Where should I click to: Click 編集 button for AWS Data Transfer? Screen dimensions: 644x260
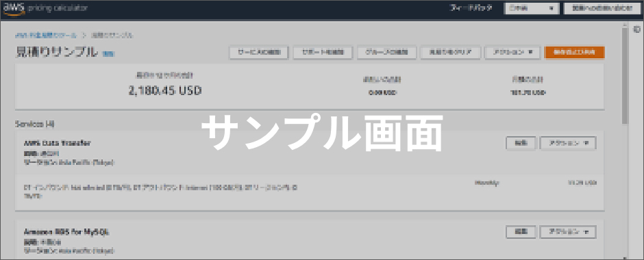click(521, 143)
